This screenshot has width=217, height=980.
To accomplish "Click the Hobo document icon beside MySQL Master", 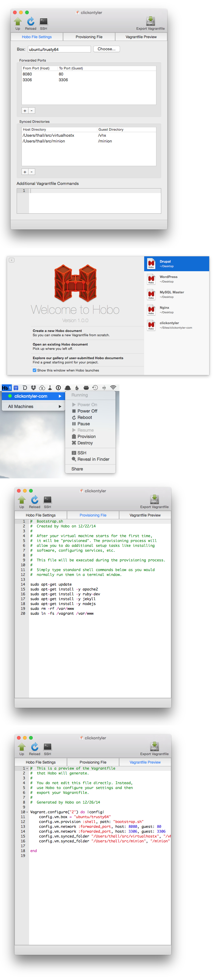I will pos(151,294).
